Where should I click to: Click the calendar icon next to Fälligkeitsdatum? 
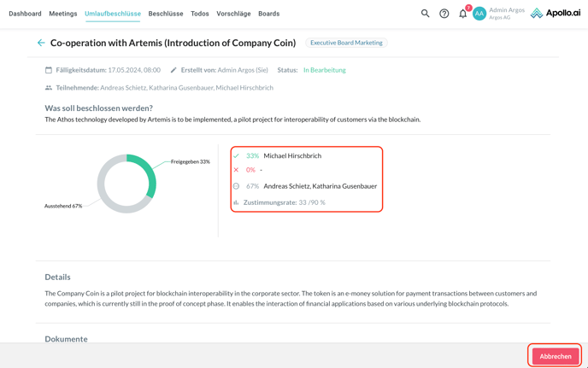click(x=49, y=70)
